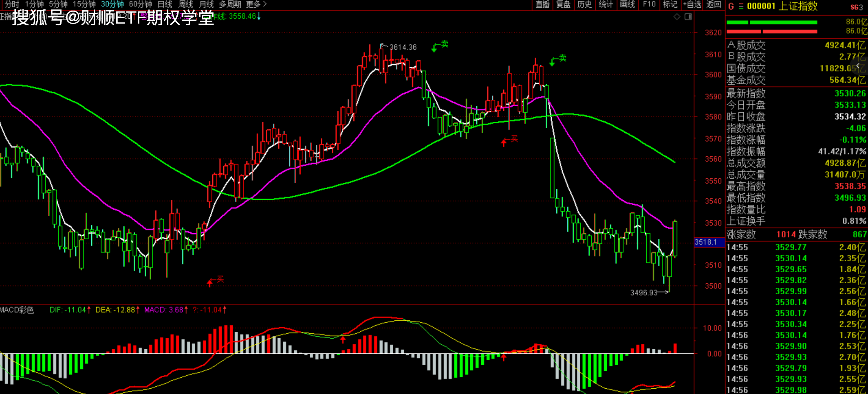This screenshot has height=394, width=868.
Task: Click the 买 buy signal near 3570 level
Action: point(510,140)
